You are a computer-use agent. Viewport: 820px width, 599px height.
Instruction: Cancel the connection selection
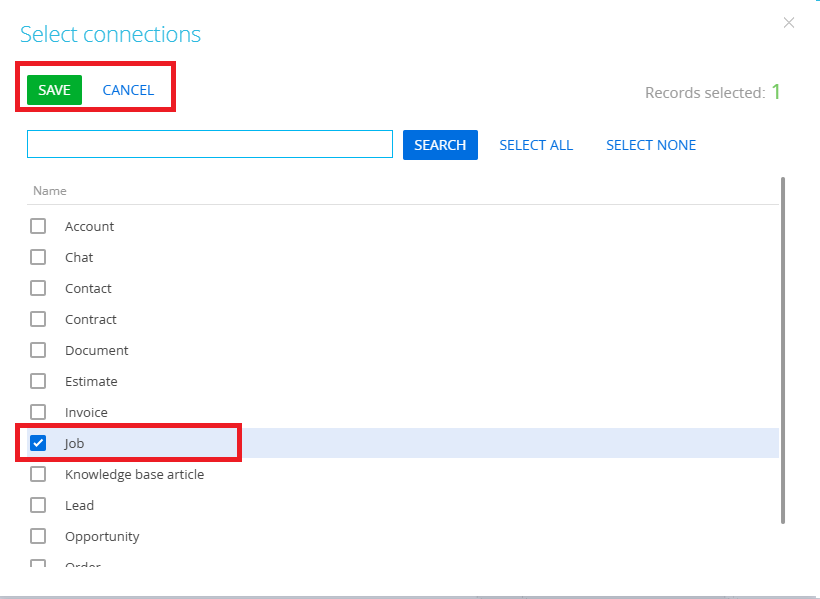click(128, 90)
